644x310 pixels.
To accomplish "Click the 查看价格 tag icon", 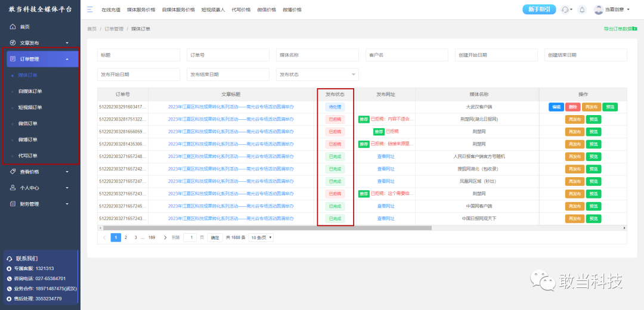I will pos(13,172).
